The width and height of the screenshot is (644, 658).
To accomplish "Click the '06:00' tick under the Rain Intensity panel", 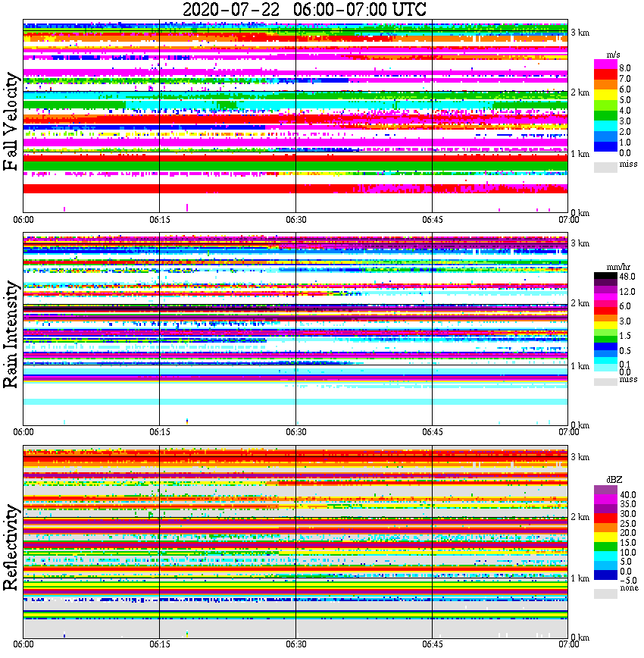I will pyautogui.click(x=23, y=432).
